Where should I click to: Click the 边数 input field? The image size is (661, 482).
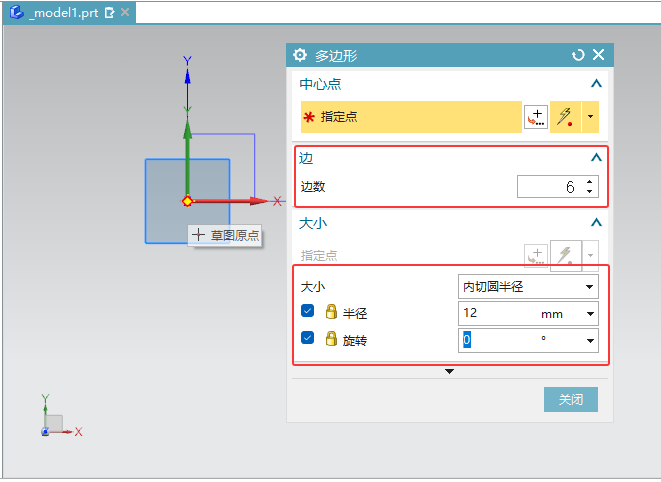(x=550, y=186)
